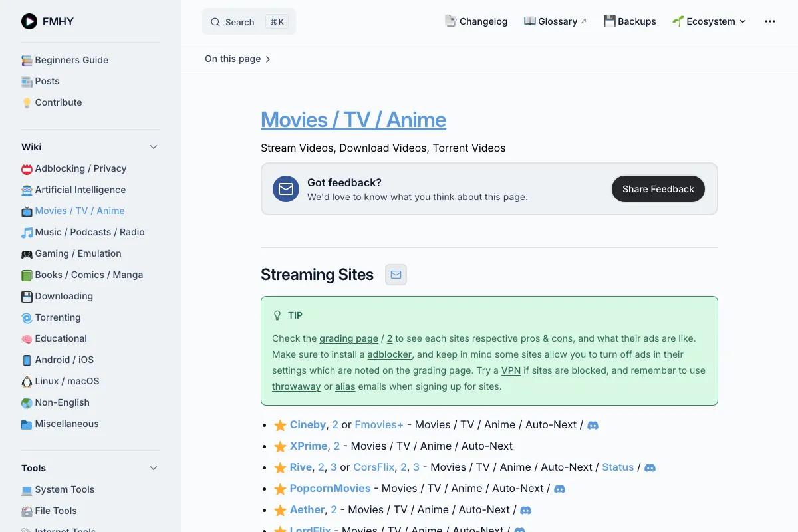
Task: Click the Educational brain icon
Action: point(27,339)
